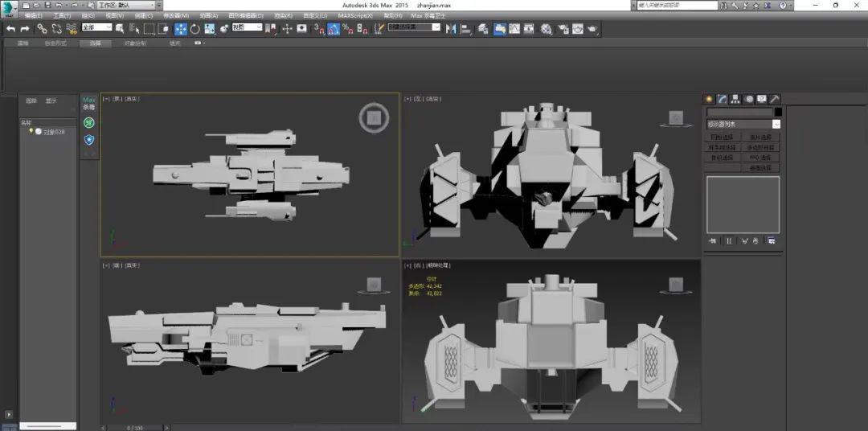Activate the Select and Rotate tool
Viewport: 868px width, 431px height.
click(194, 29)
